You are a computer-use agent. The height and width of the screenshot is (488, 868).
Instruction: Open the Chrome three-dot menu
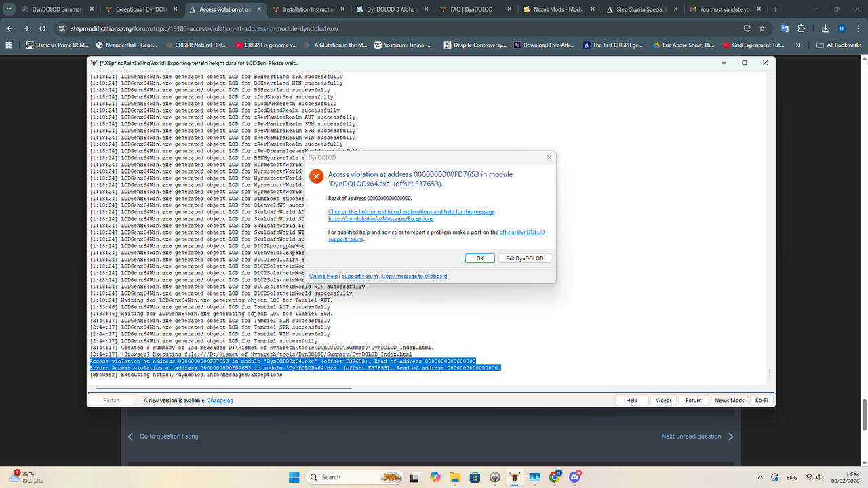click(x=857, y=28)
